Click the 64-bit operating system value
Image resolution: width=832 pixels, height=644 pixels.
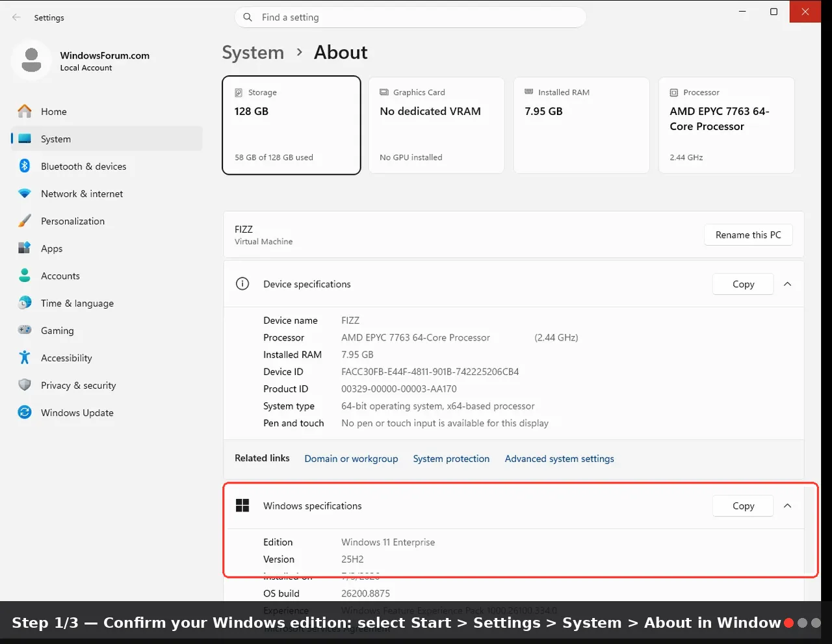pyautogui.click(x=437, y=406)
